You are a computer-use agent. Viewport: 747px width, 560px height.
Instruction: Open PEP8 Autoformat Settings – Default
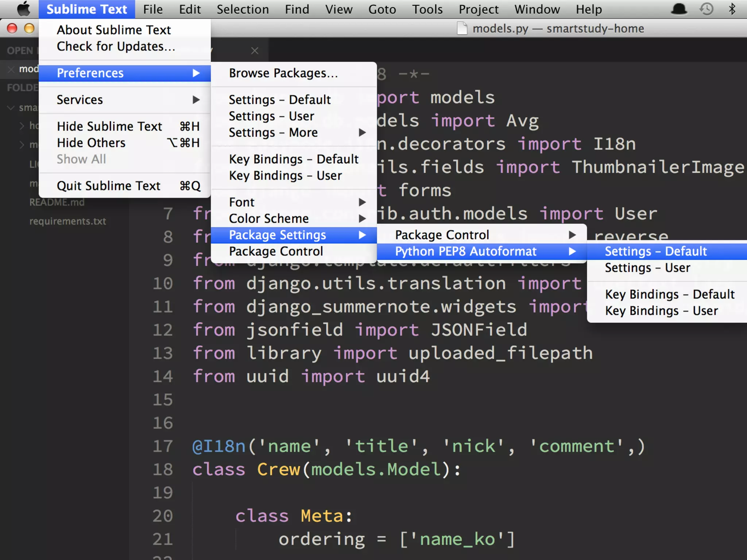tap(667, 251)
